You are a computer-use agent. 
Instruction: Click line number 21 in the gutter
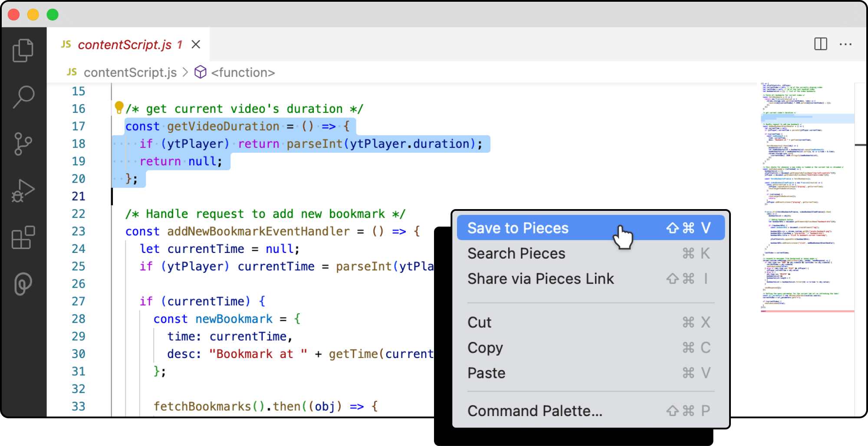79,196
